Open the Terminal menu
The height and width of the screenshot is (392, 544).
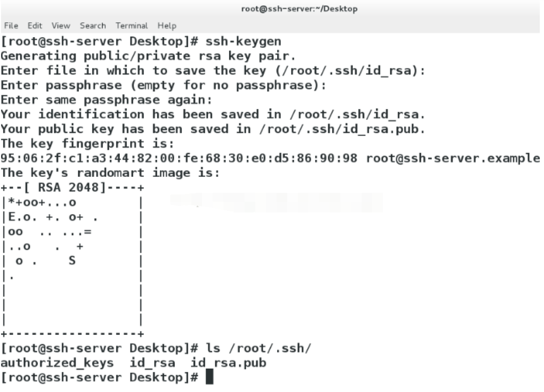[x=130, y=25]
